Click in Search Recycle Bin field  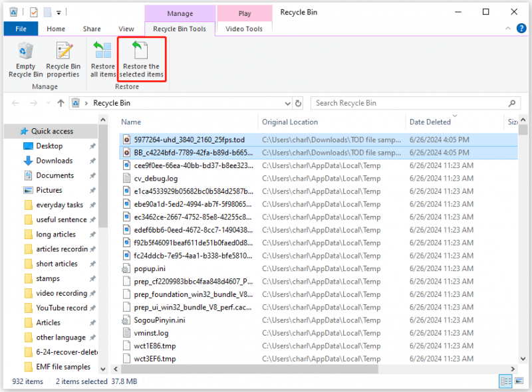click(410, 103)
